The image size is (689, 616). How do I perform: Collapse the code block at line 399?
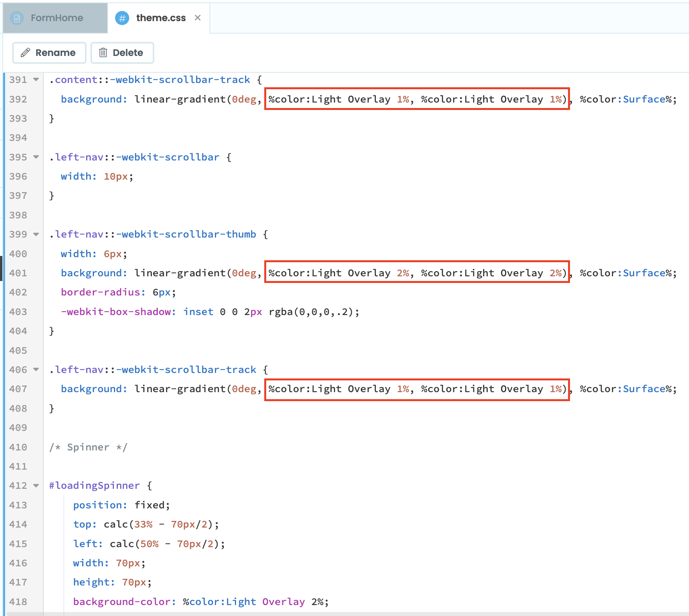(36, 234)
